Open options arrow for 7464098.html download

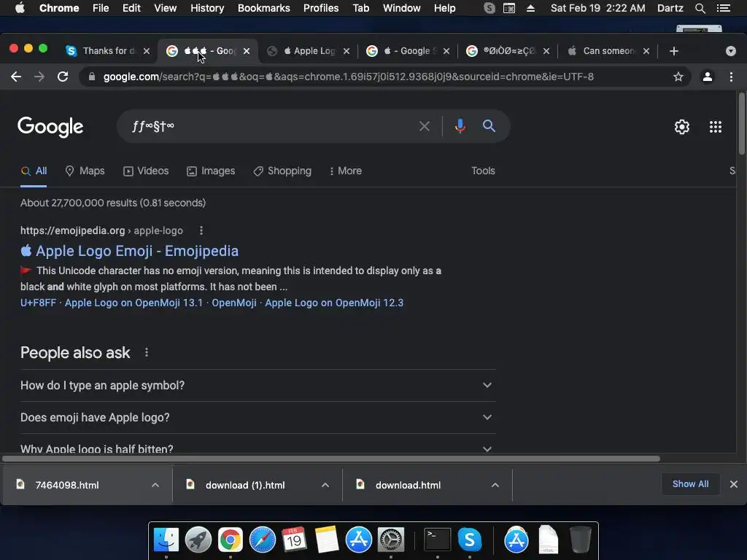pyautogui.click(x=155, y=485)
